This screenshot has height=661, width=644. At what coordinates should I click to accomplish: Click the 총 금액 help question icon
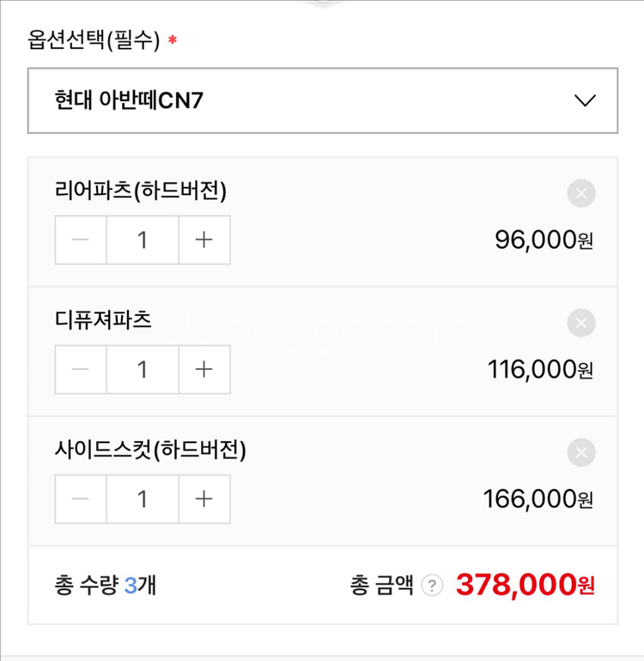[434, 586]
